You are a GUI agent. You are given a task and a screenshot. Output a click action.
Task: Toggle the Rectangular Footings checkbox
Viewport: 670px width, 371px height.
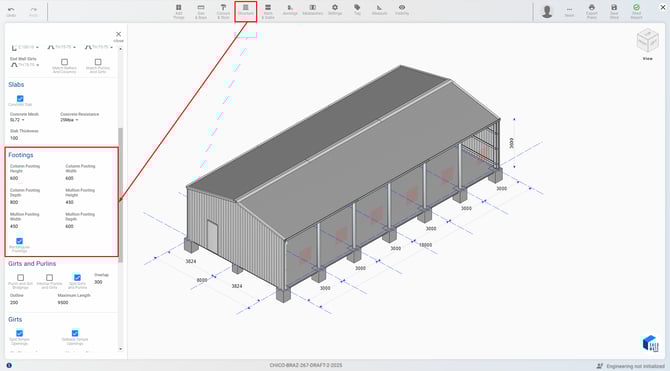pyautogui.click(x=20, y=241)
